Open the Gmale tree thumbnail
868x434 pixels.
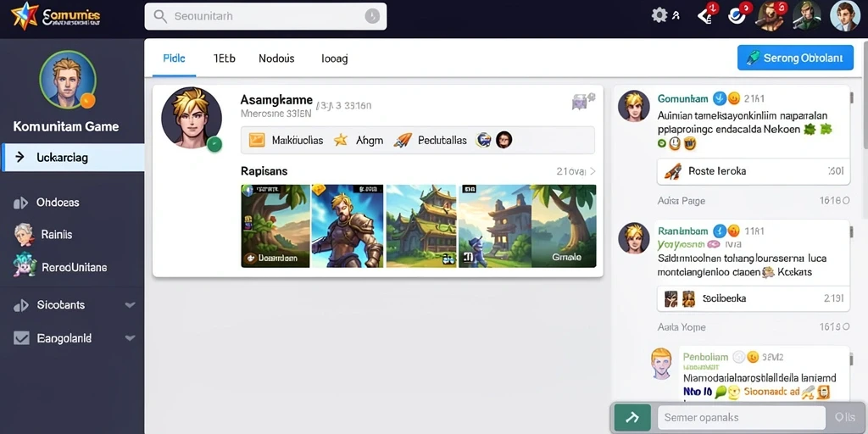[x=564, y=225]
